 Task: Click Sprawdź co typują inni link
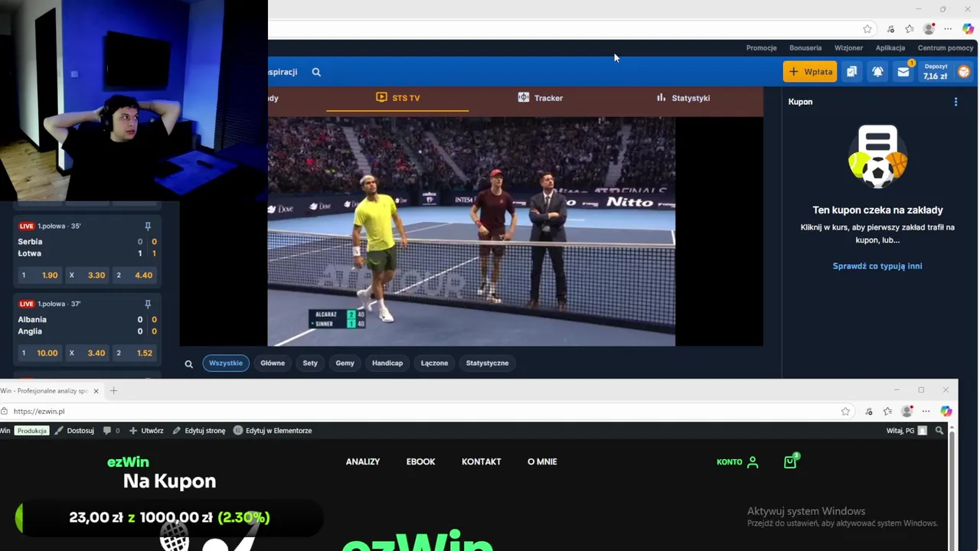pos(877,266)
